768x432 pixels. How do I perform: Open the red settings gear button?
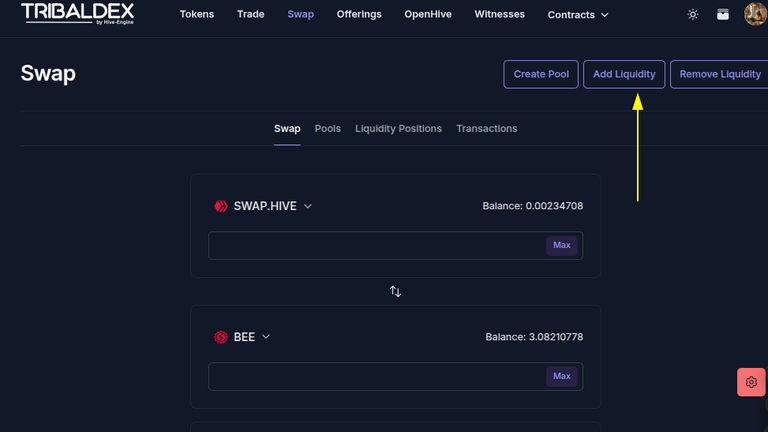coord(751,382)
